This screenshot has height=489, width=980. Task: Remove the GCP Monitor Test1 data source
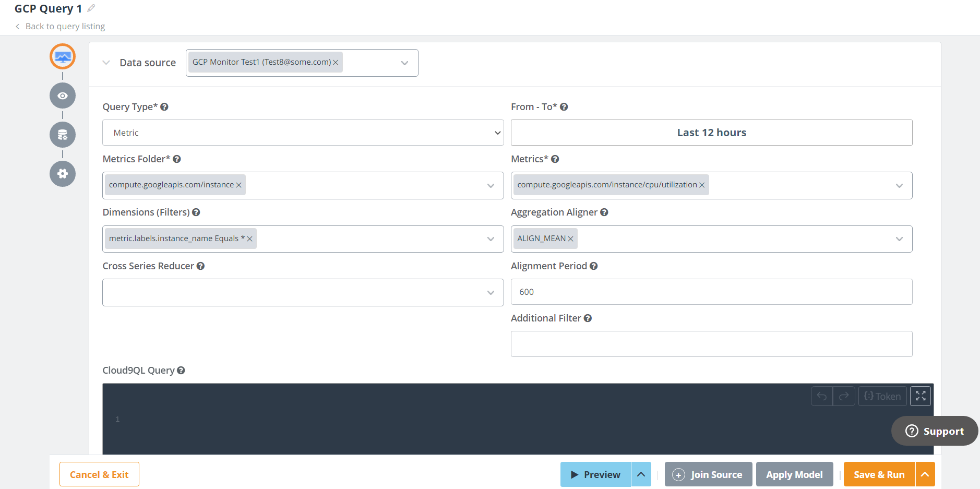[x=336, y=63]
